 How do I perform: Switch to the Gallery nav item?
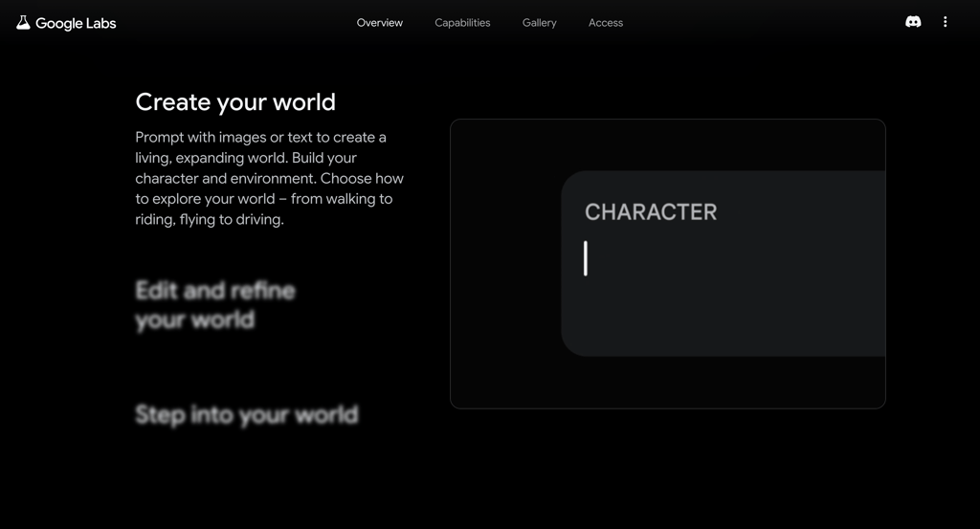coord(540,23)
